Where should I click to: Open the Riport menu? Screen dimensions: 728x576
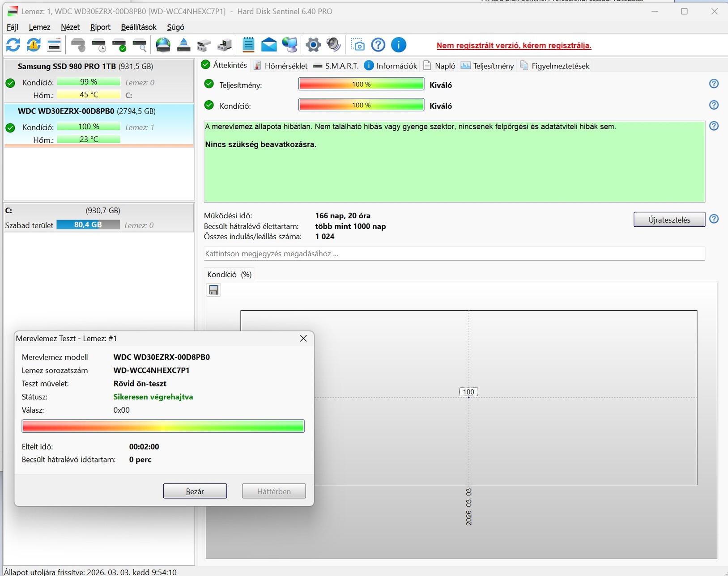[x=100, y=27]
